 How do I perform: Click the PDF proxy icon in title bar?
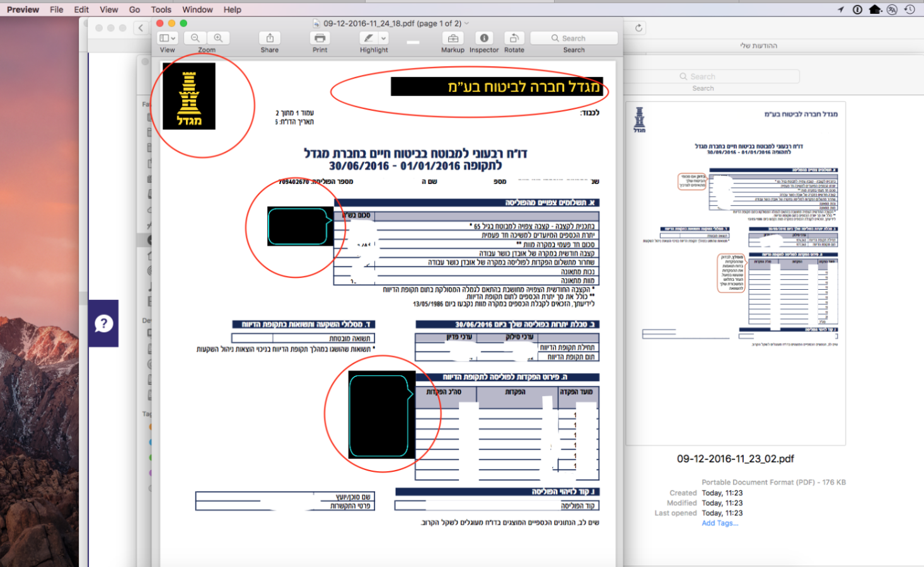point(316,23)
